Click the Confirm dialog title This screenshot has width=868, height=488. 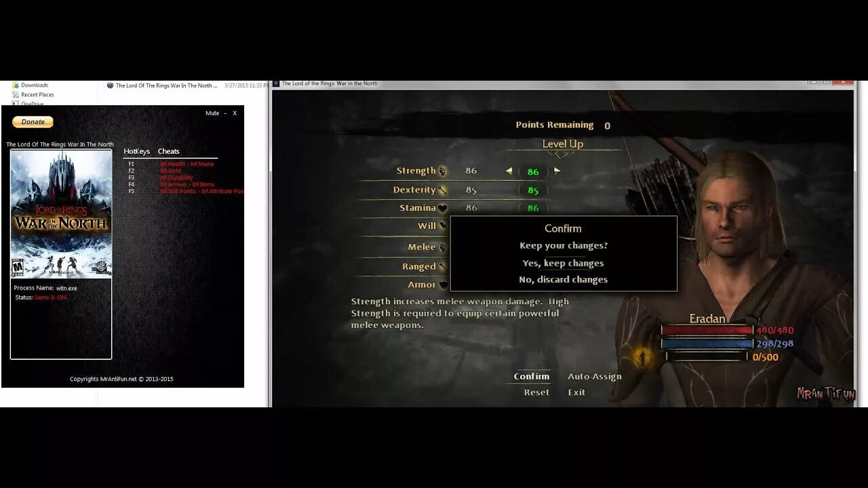563,229
